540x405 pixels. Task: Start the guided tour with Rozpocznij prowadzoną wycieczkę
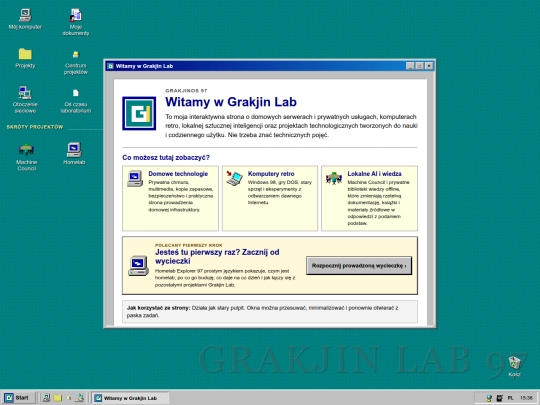(359, 266)
